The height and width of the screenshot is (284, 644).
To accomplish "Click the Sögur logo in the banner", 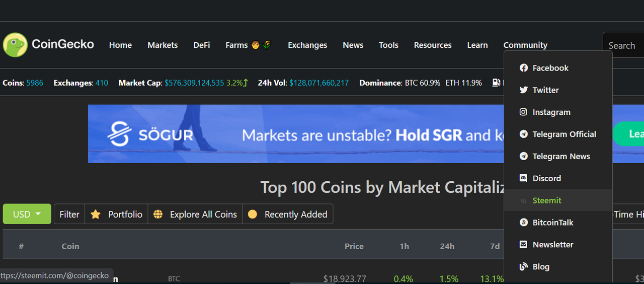I will [x=151, y=135].
